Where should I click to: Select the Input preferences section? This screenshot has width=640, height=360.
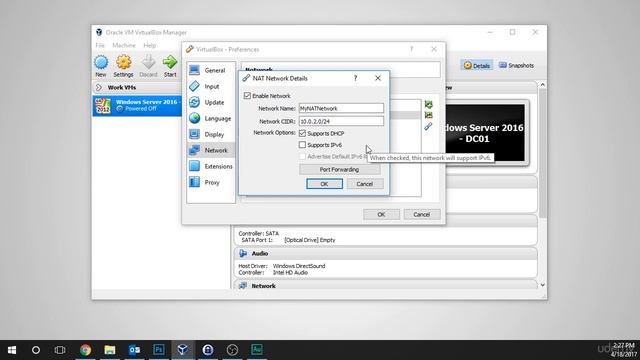pyautogui.click(x=211, y=86)
